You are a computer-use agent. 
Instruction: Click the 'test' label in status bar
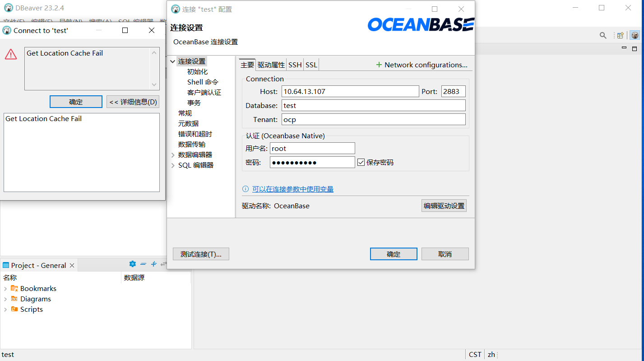8,354
